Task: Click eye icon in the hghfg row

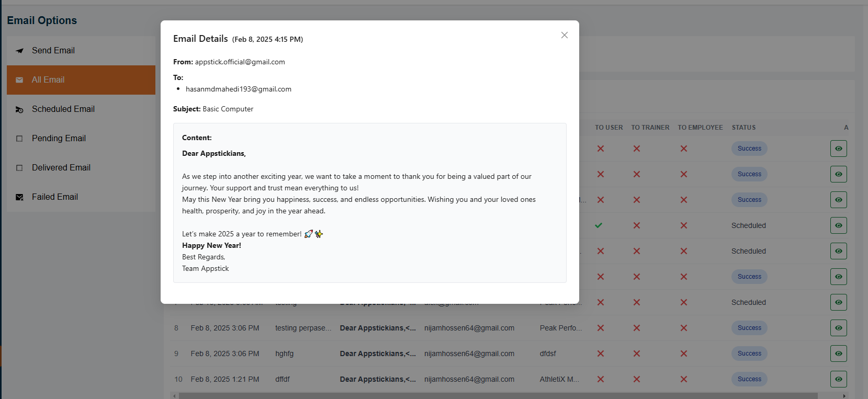Action: pos(838,354)
